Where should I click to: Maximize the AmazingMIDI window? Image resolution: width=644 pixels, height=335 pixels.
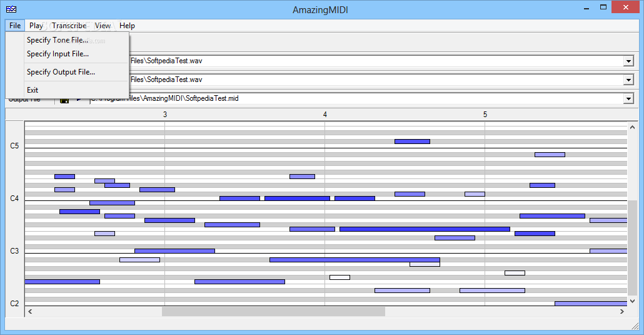tap(603, 8)
